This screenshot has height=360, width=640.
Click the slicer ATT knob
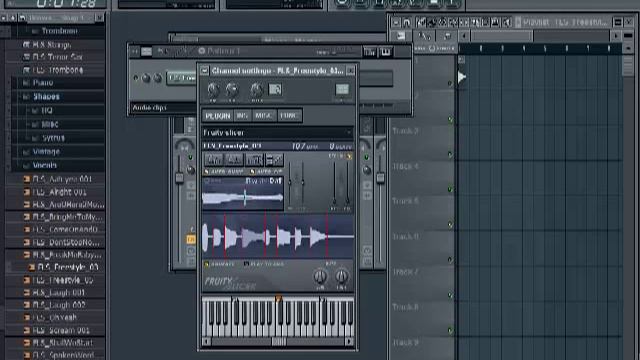click(x=320, y=277)
